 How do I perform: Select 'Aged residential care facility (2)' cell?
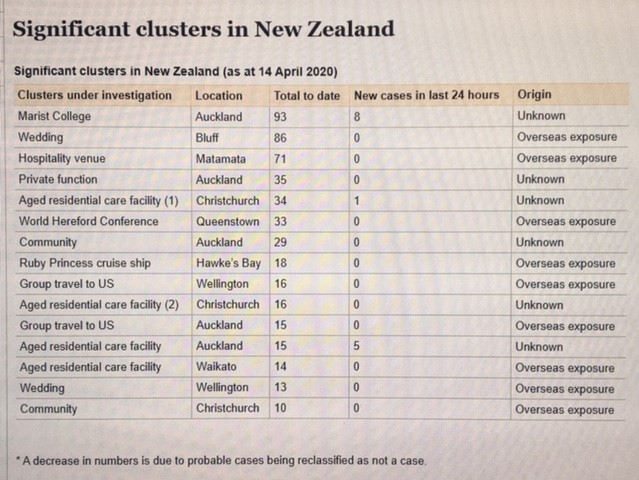tap(98, 304)
